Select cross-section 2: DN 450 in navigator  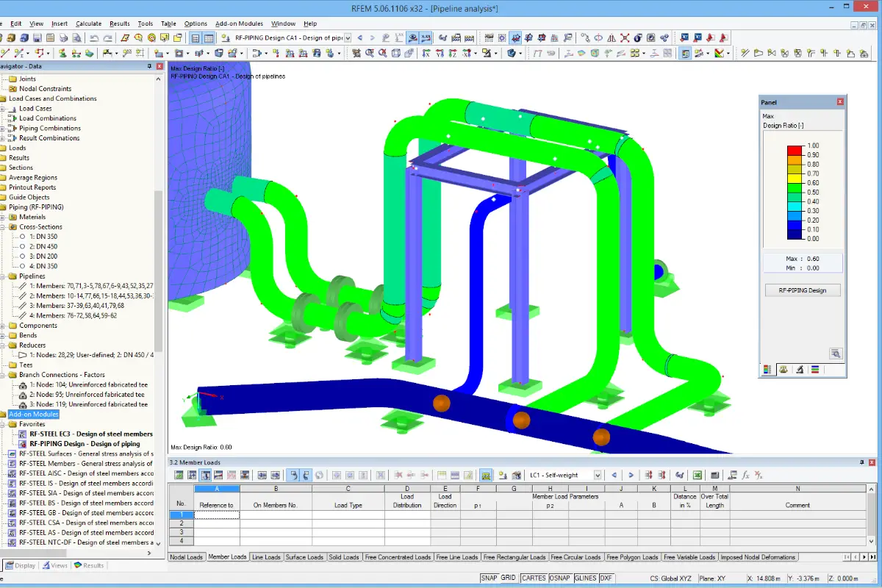47,246
